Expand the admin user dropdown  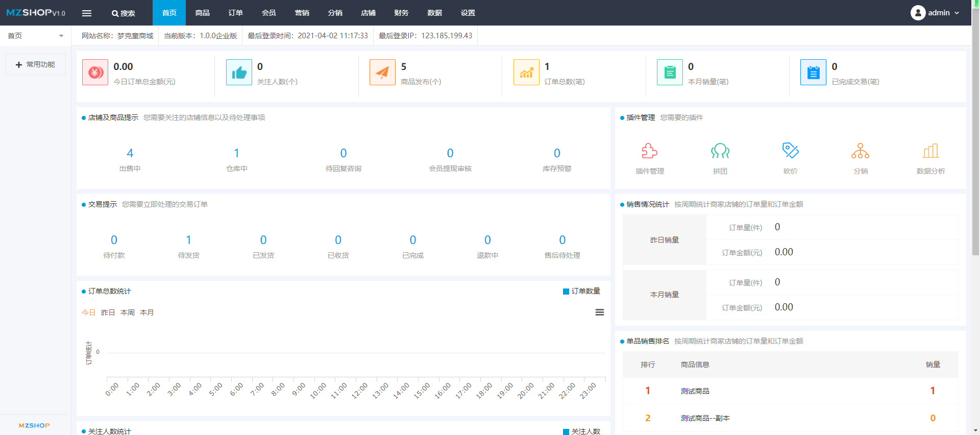coord(935,13)
